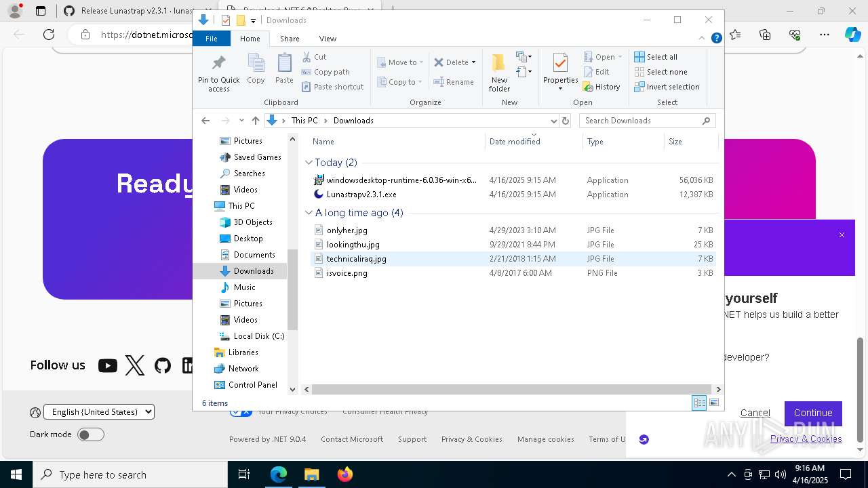Click the Continue button
This screenshot has width=868, height=488.
click(x=813, y=413)
